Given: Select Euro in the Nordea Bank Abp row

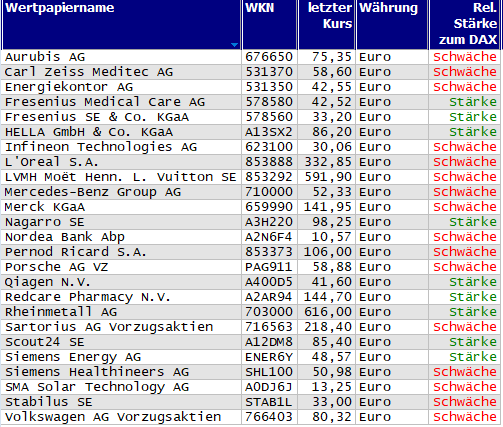Looking at the screenshot, I should (375, 237).
